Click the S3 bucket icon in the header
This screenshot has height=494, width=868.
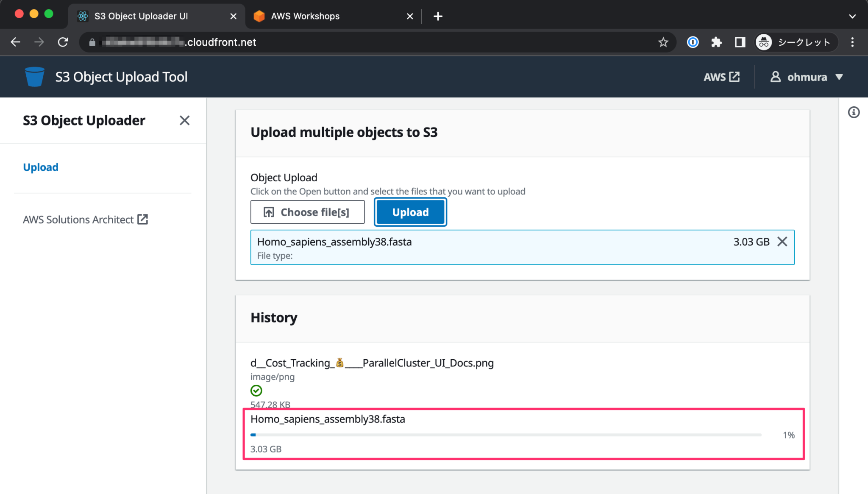(x=34, y=76)
